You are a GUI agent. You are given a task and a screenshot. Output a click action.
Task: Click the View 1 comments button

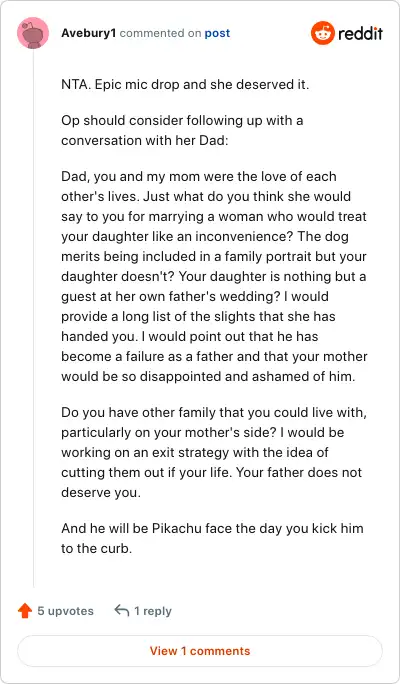(x=200, y=651)
